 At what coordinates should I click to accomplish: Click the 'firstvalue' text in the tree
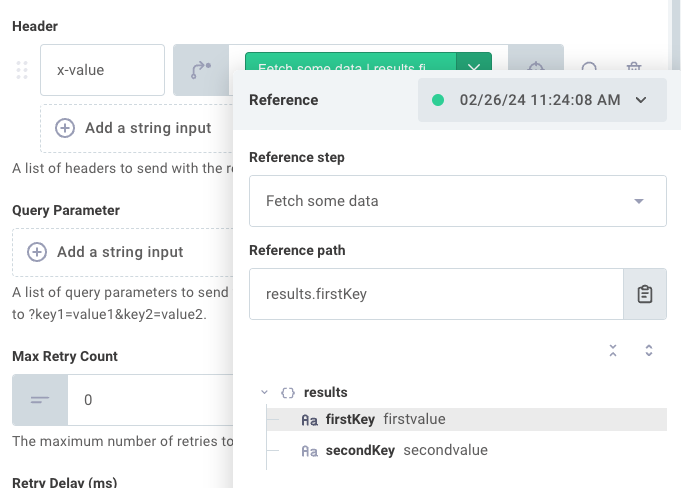[x=414, y=419]
